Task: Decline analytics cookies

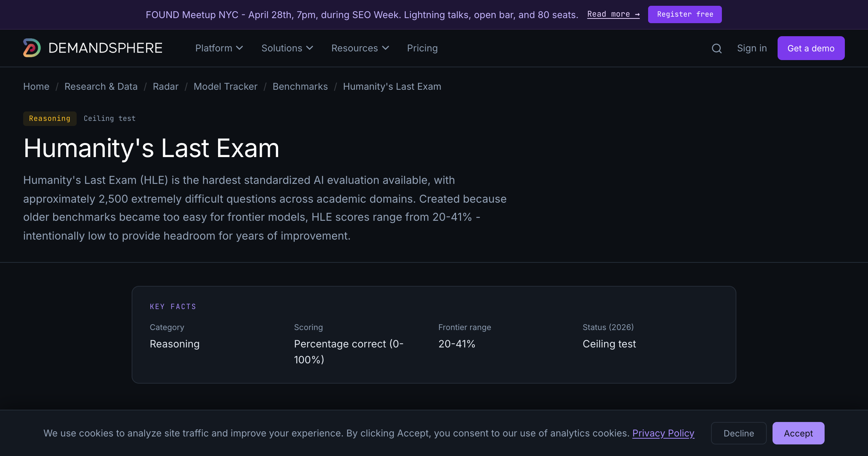Action: [x=739, y=433]
